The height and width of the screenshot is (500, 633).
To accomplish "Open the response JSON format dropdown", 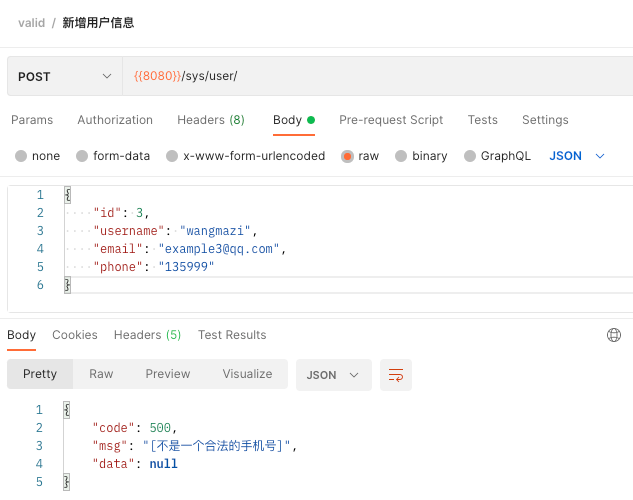I will (x=333, y=375).
